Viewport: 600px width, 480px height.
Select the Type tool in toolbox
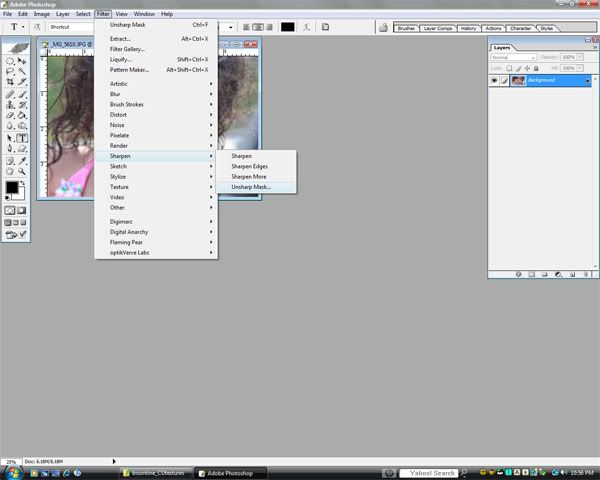coord(22,138)
